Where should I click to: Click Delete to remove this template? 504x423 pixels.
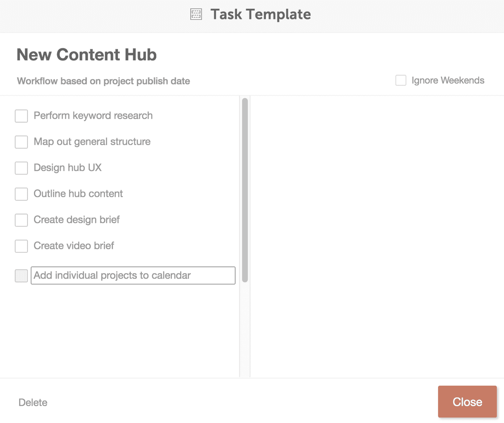point(32,402)
